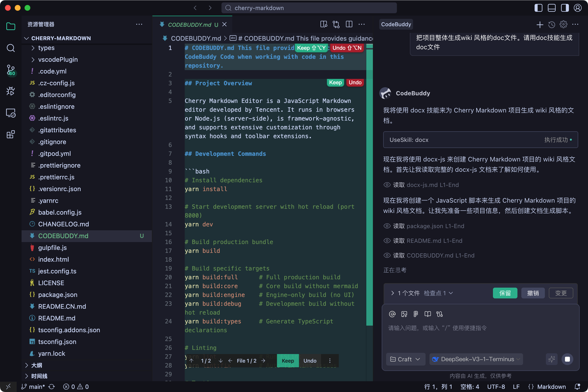Expand the 1个文件 changed files list

click(x=405, y=293)
